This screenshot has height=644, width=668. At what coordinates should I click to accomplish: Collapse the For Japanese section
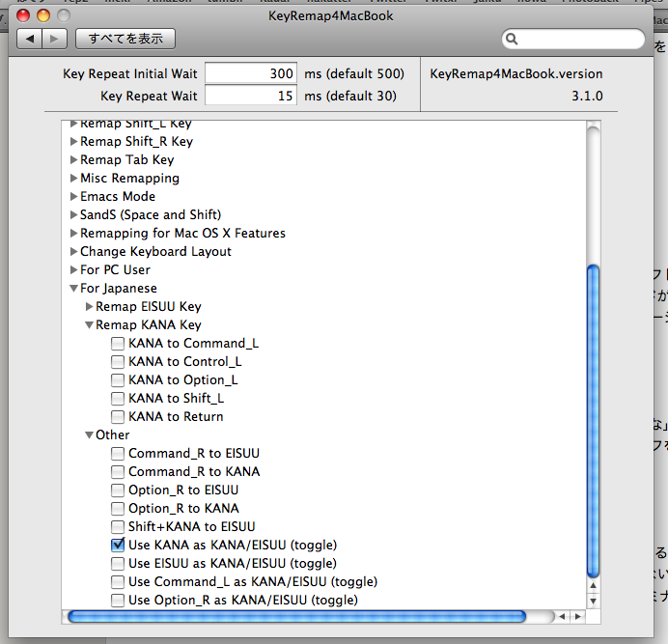pyautogui.click(x=73, y=289)
